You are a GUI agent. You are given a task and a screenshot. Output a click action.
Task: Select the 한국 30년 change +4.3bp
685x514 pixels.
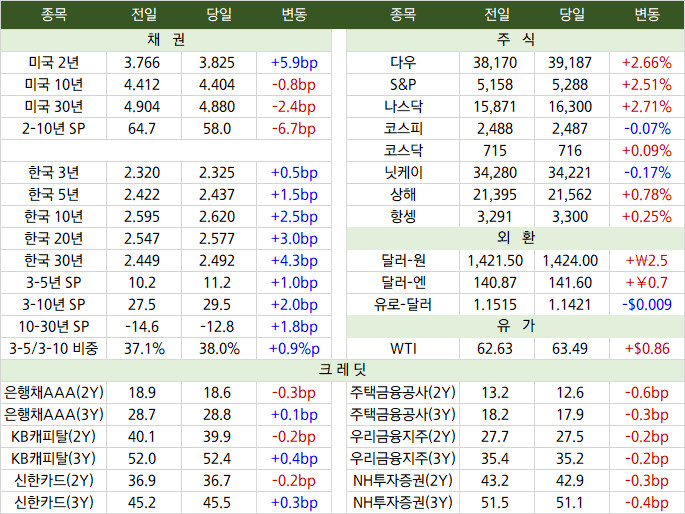294,261
